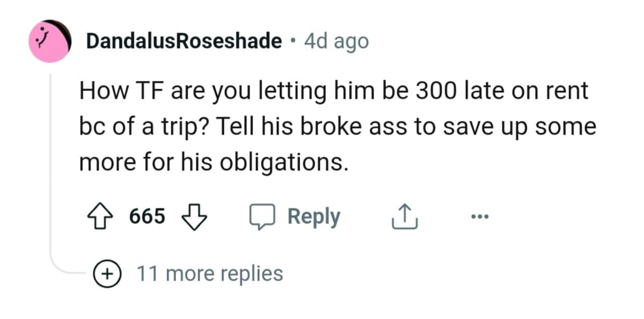Image resolution: width=644 pixels, height=319 pixels.
Task: Click the first line starting "How TF"
Action: pyautogui.click(x=334, y=91)
